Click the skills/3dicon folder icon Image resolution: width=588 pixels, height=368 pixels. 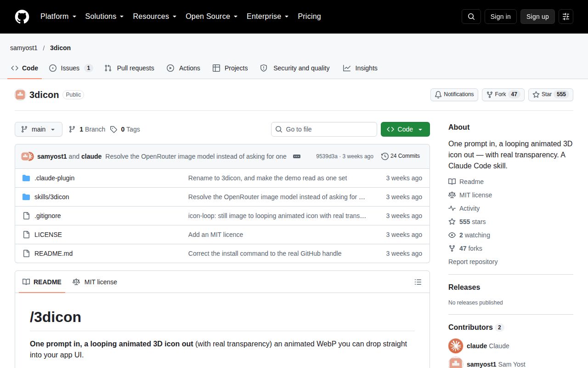[26, 197]
